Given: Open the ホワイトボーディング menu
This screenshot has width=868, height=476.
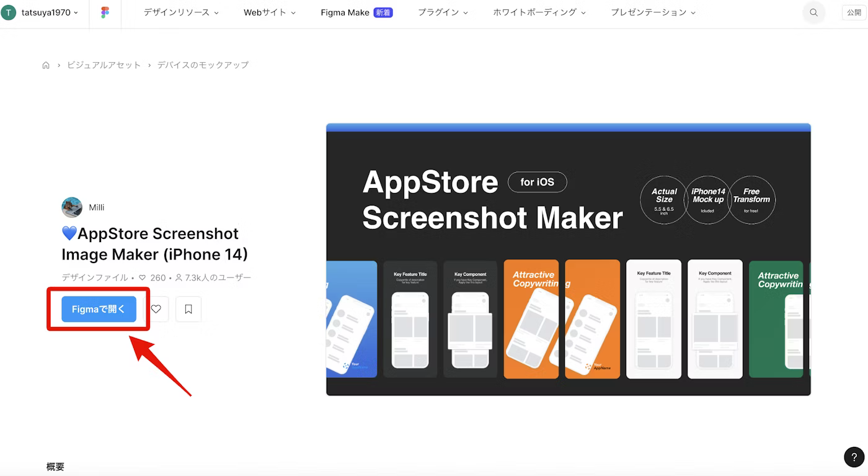Looking at the screenshot, I should [539, 12].
